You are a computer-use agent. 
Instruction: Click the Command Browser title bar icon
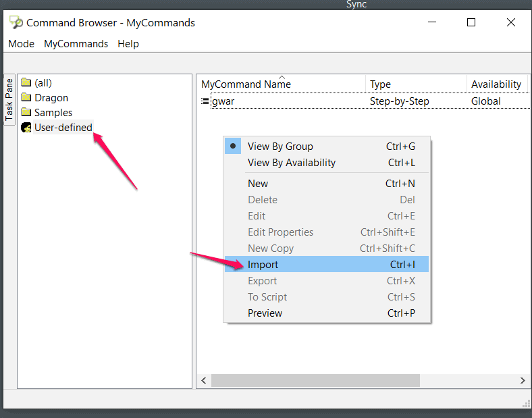coord(16,22)
